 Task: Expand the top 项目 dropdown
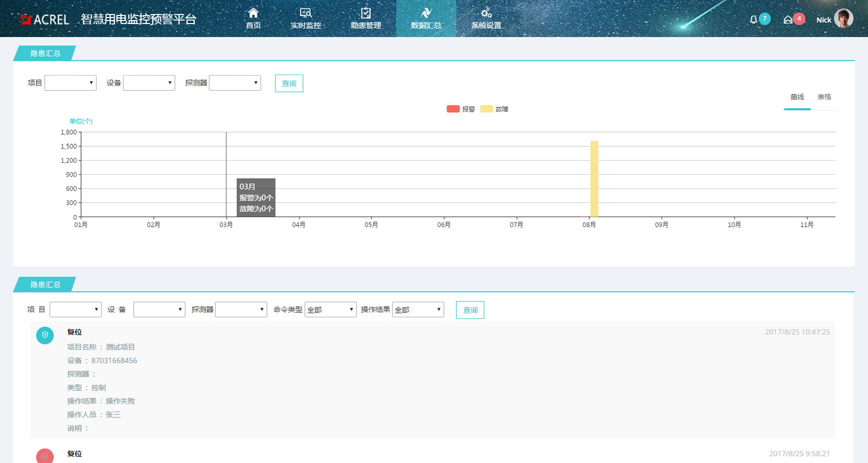70,83
